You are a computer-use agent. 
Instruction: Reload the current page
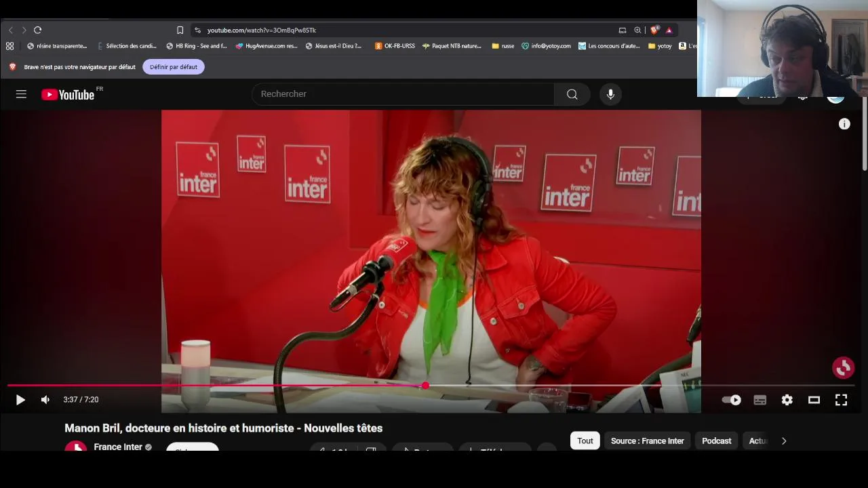[x=38, y=30]
